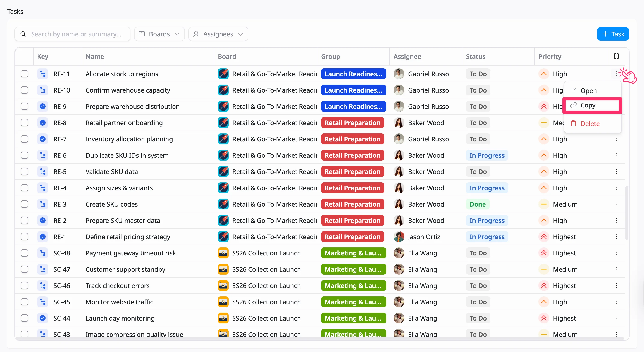
Task: Open task Launch day monitoring
Action: pos(120,318)
